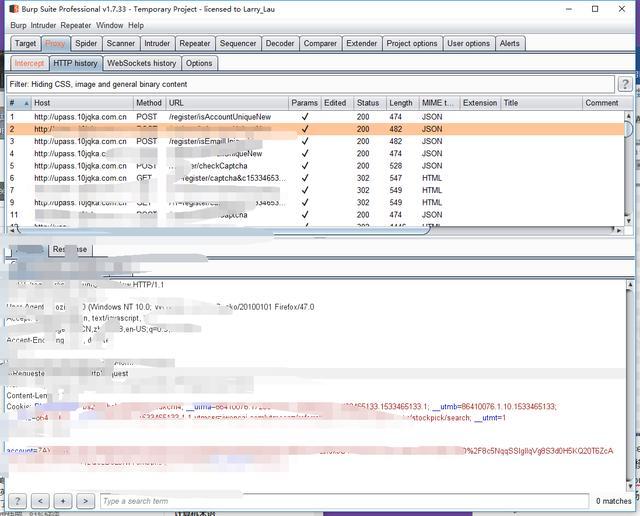The width and height of the screenshot is (640, 516).
Task: Open the Window menu
Action: (109, 25)
